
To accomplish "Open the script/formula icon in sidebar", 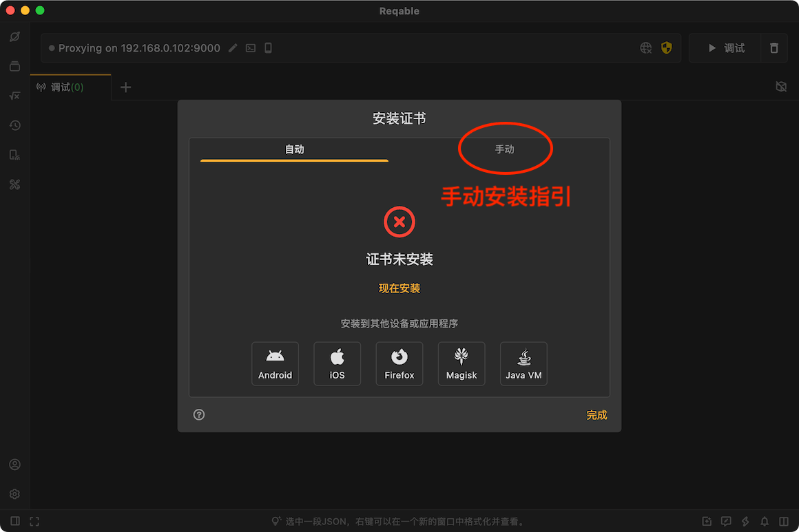I will click(14, 96).
